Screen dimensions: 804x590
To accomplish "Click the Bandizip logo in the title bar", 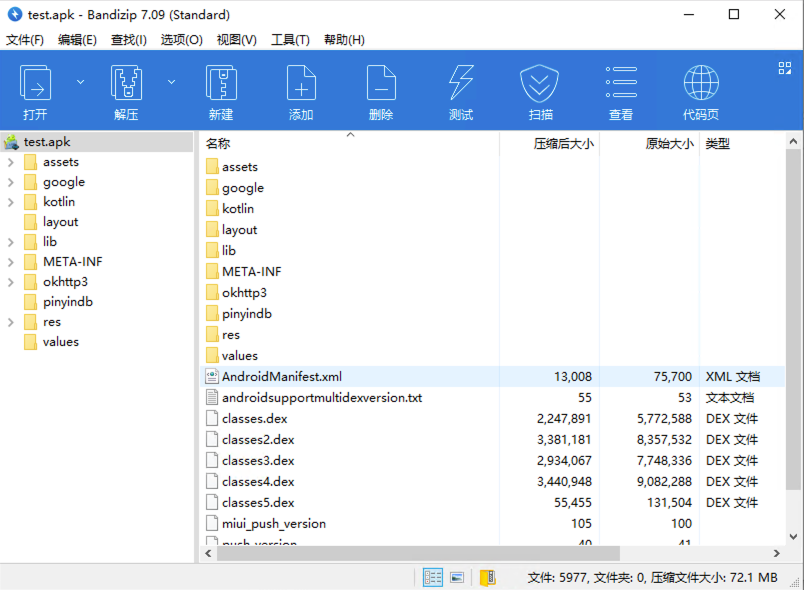I will coord(15,14).
